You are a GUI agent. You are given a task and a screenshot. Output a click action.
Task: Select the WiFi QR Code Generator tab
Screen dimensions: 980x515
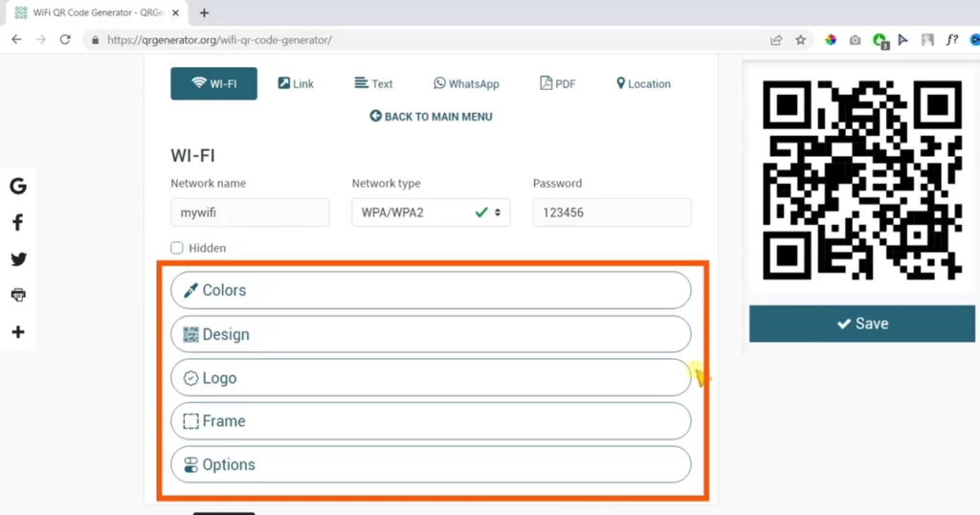[x=97, y=12]
